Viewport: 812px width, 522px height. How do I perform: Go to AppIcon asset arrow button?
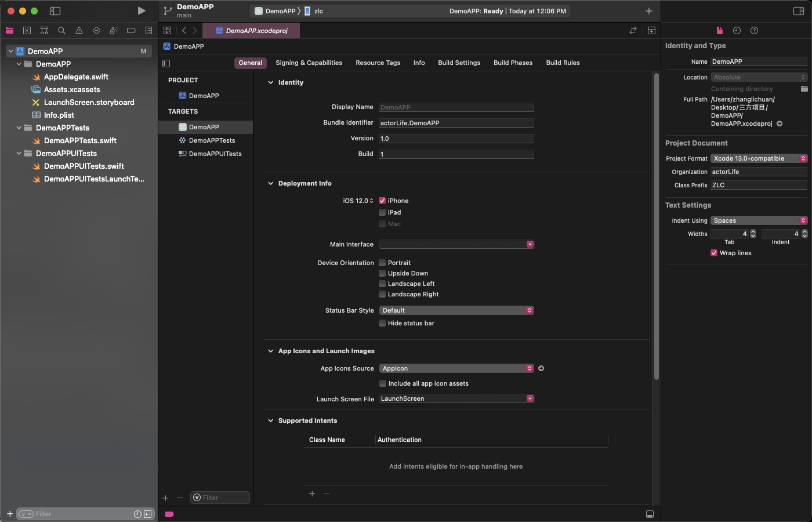(541, 368)
